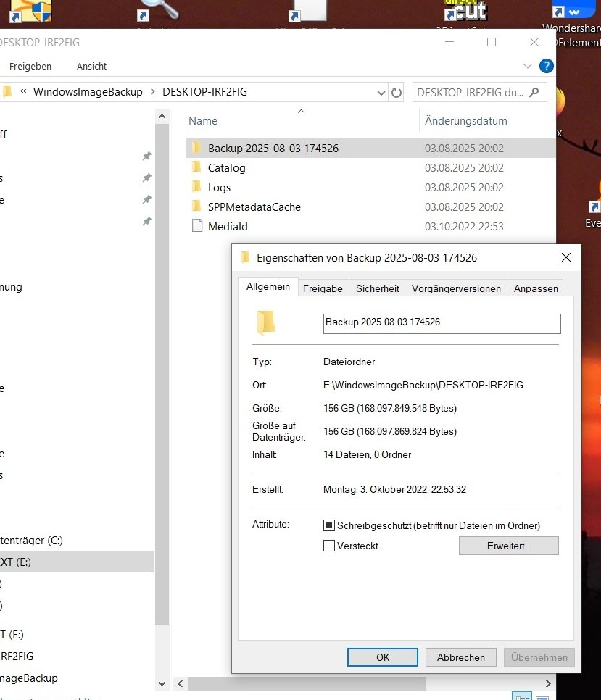Open advanced attributes via Erweitert button
This screenshot has width=601, height=700.
(509, 546)
